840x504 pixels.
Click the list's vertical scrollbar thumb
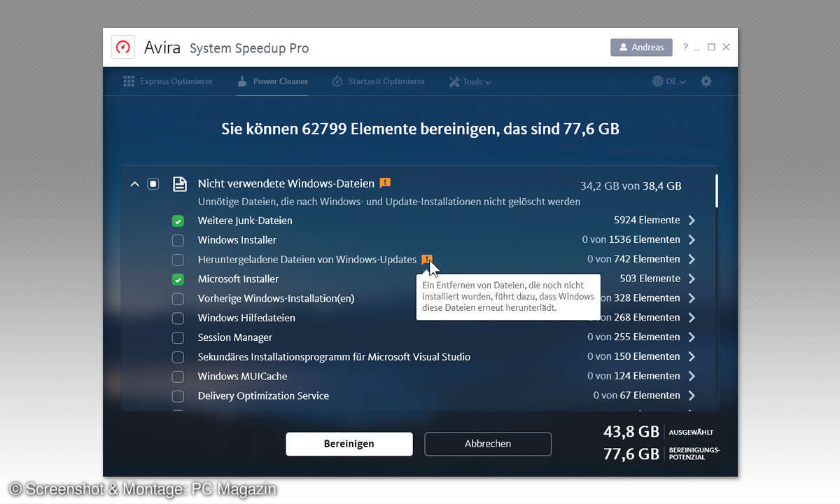pyautogui.click(x=717, y=191)
